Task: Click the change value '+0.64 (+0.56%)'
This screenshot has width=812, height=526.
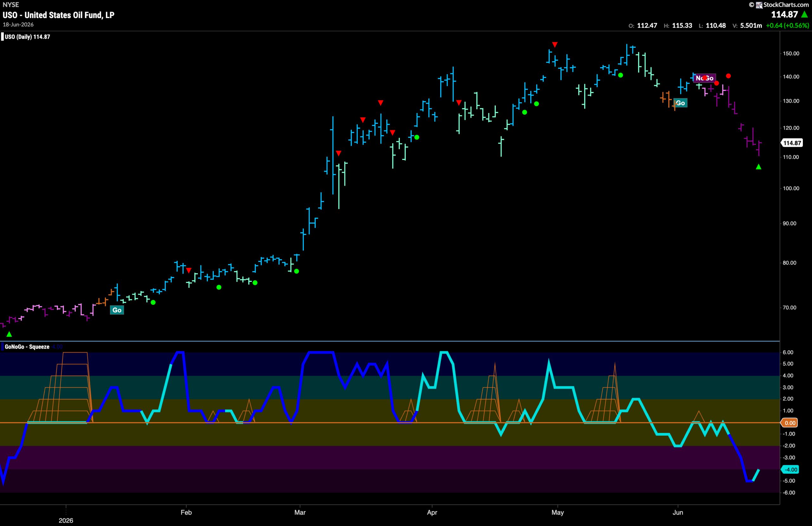Action: (x=787, y=26)
